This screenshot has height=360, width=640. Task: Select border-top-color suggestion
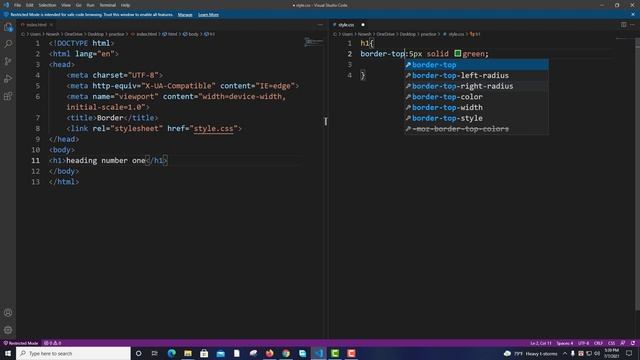tap(476, 97)
